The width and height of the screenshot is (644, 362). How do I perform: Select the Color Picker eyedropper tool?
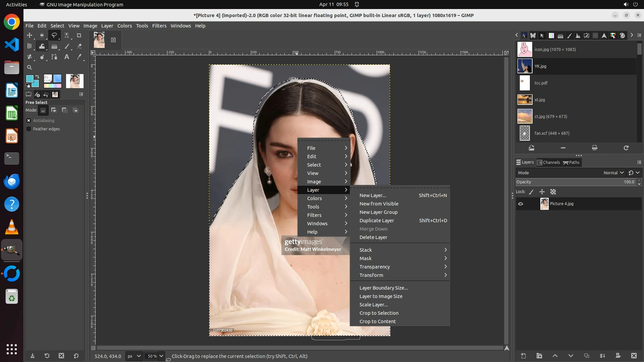point(79,57)
